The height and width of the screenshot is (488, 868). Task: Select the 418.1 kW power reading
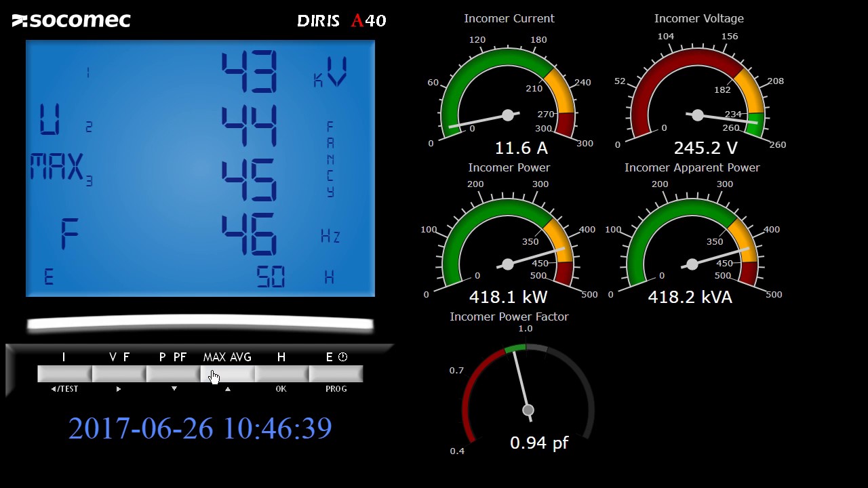point(508,297)
